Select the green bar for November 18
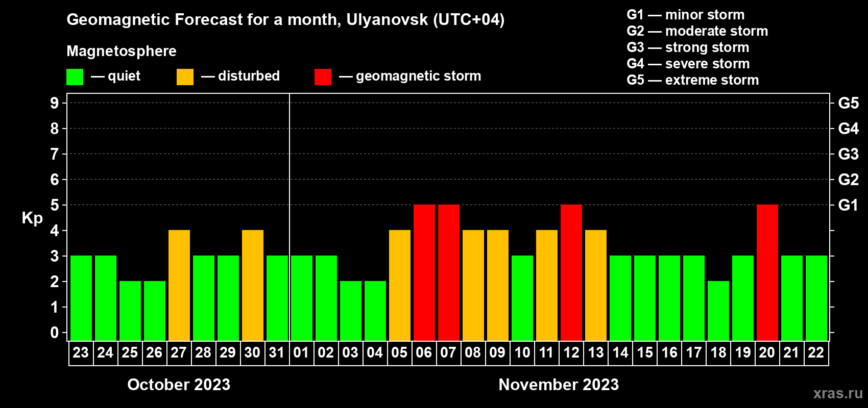Screen dimensions: 868x408 pos(718,311)
